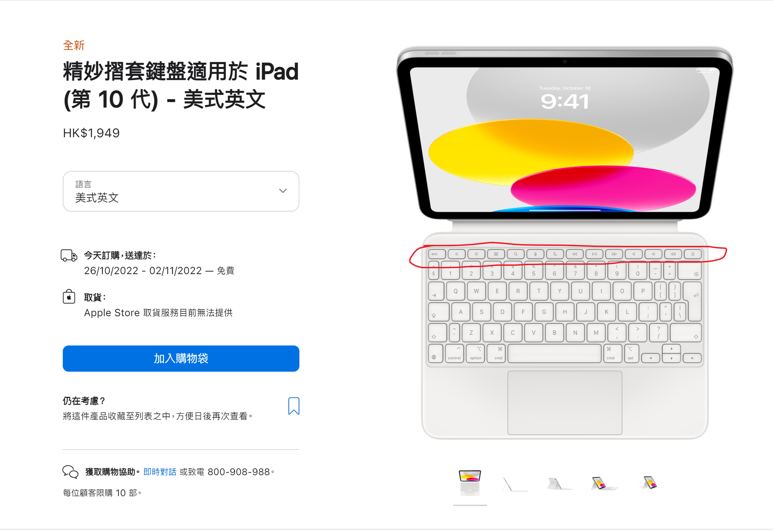This screenshot has width=773, height=532.
Task: Open the 語言 language dropdown
Action: click(181, 191)
